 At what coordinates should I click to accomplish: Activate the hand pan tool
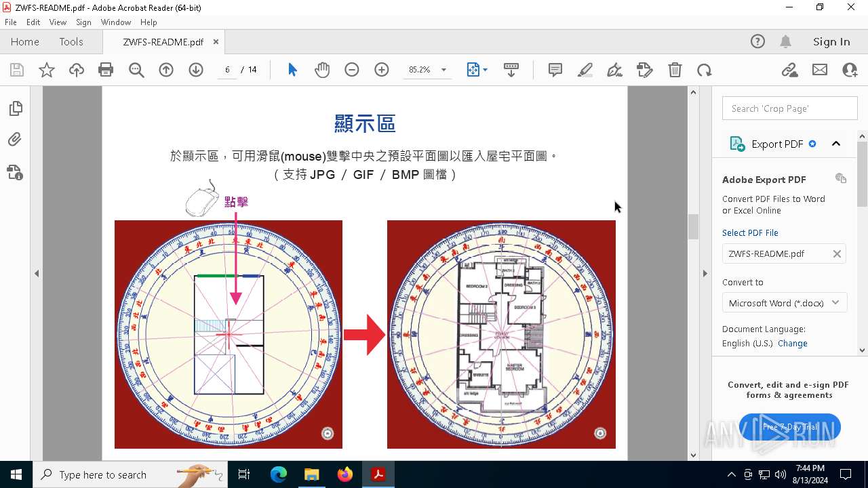pos(322,70)
